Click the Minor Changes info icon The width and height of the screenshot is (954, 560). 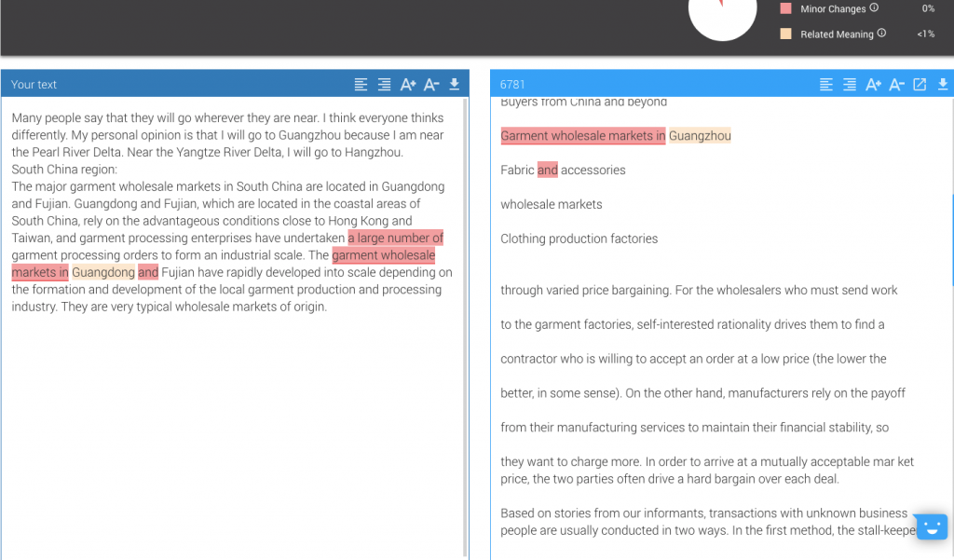point(874,8)
